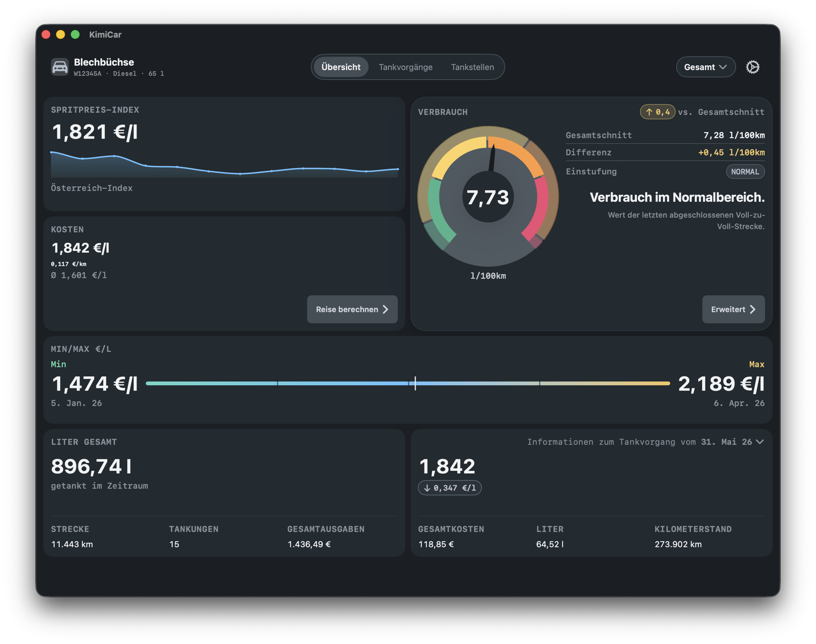Screen dimensions: 816x644
Task: Click the up-arrow 0,4 consumption badge
Action: 657,111
